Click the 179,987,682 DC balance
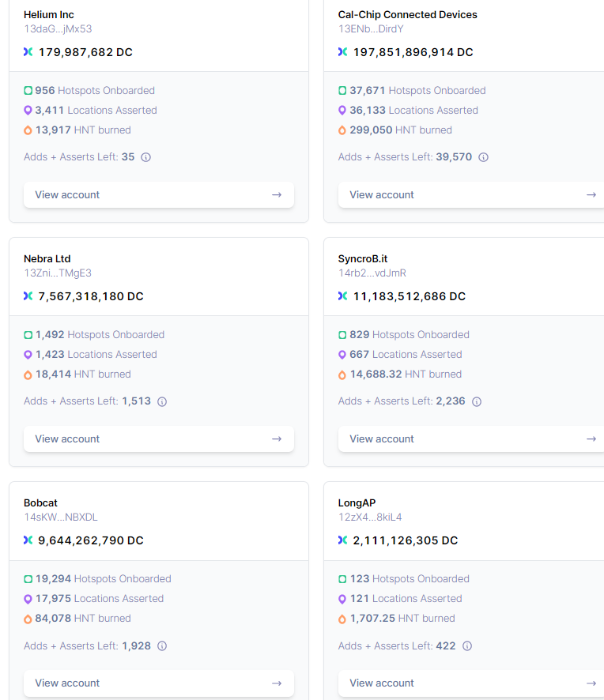 (85, 52)
